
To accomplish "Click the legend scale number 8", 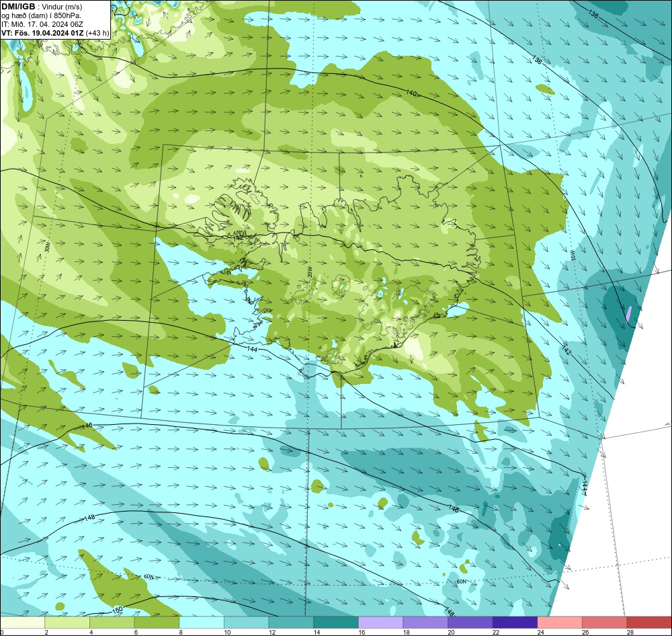I will pos(181,632).
